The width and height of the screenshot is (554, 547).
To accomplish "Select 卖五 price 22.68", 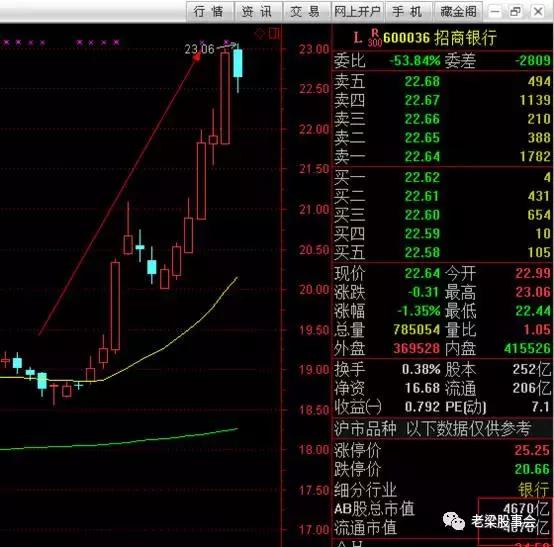I will pyautogui.click(x=422, y=81).
